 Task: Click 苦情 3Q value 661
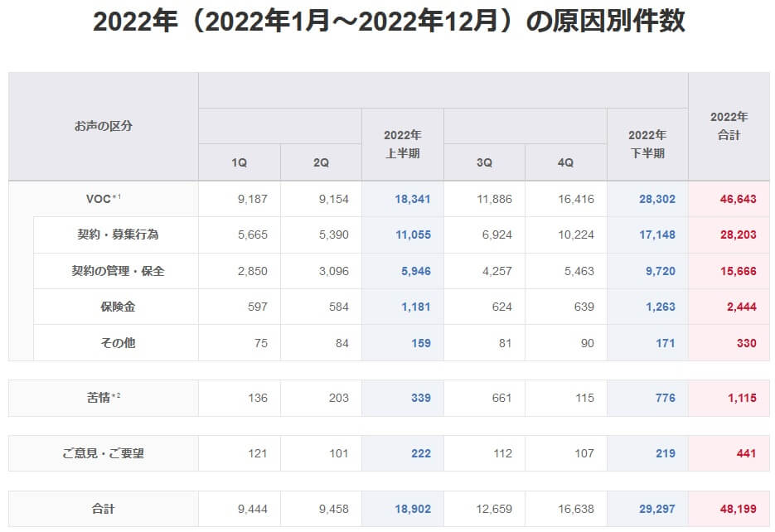[x=501, y=398]
